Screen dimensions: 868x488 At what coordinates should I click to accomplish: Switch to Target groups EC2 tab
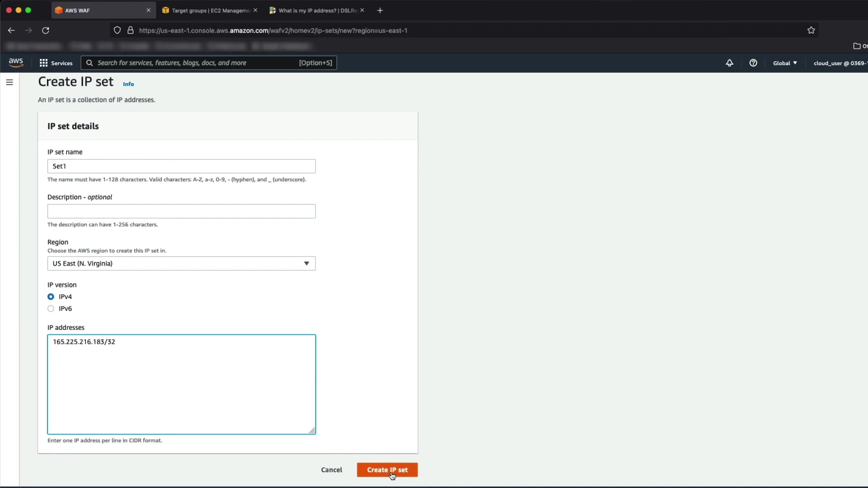[x=208, y=10]
